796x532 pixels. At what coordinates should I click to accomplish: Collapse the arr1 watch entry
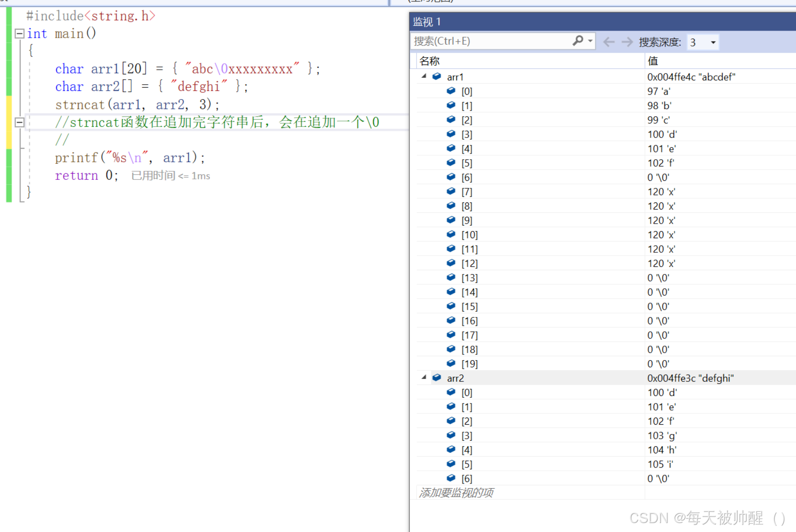(423, 76)
